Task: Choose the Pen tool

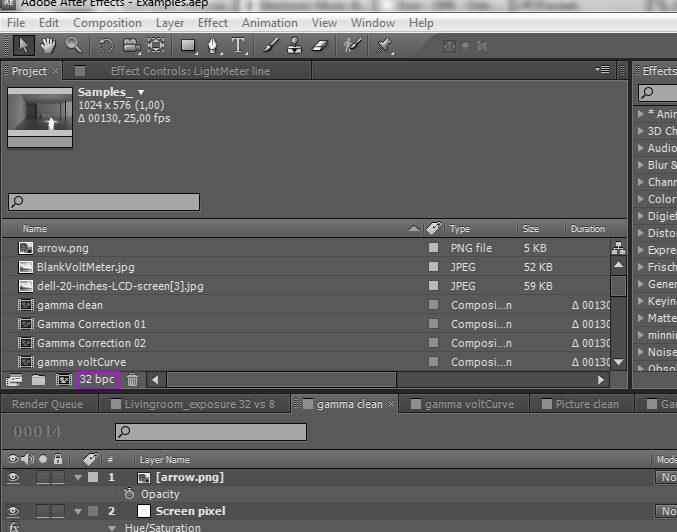Action: 213,45
